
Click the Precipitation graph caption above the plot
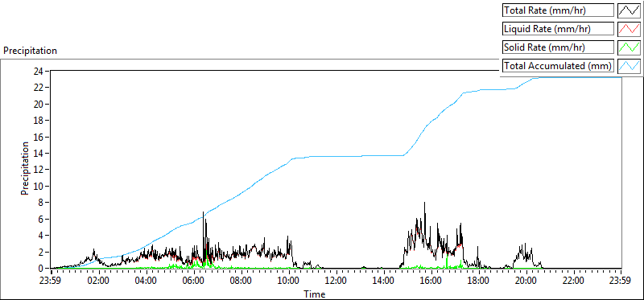click(x=30, y=51)
